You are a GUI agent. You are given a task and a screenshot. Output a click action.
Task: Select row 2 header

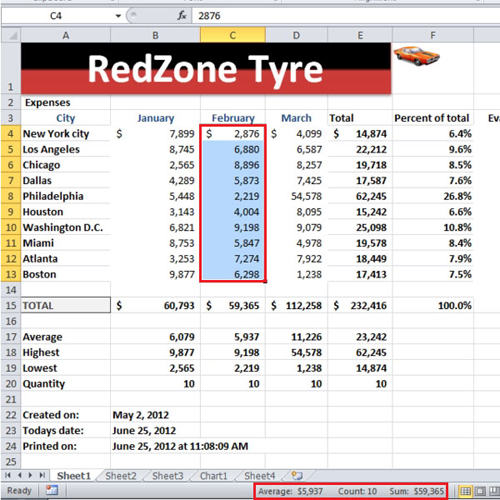pyautogui.click(x=11, y=102)
